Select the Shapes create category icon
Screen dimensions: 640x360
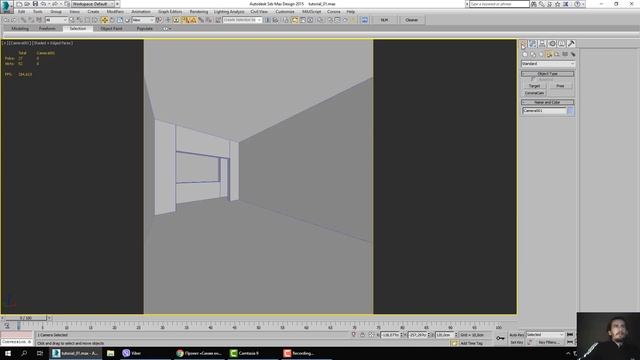533,54
